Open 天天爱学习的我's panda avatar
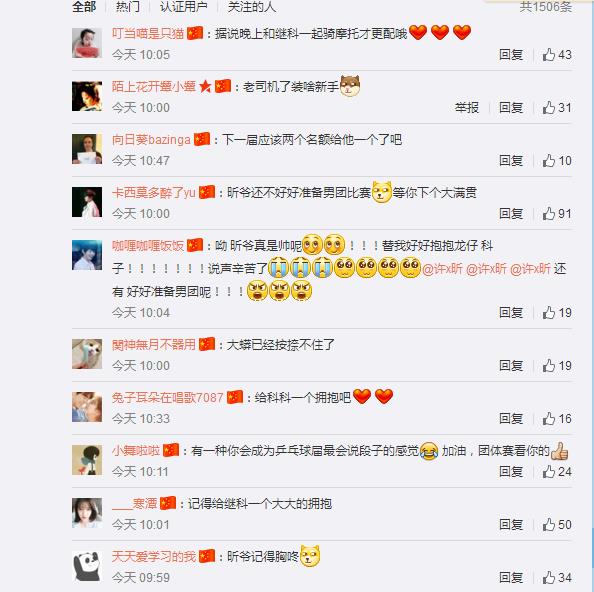The image size is (594, 592). pyautogui.click(x=87, y=566)
